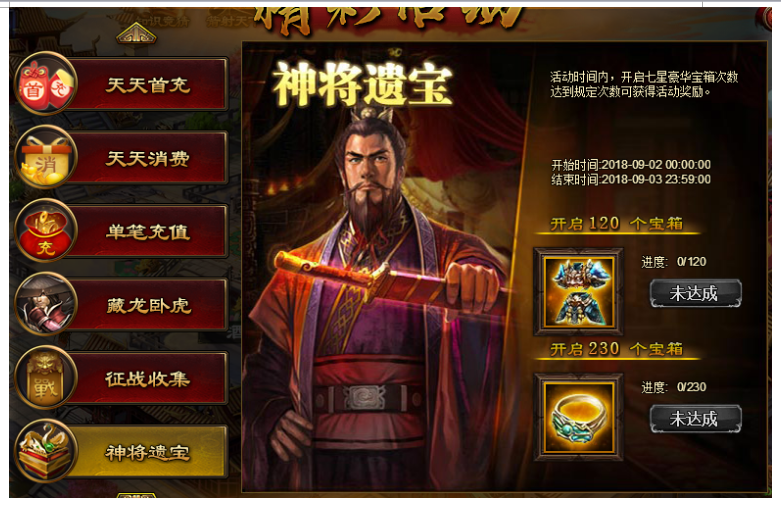Expand the list with the down arrow below 神将遗宝
The width and height of the screenshot is (781, 513).
click(x=136, y=495)
